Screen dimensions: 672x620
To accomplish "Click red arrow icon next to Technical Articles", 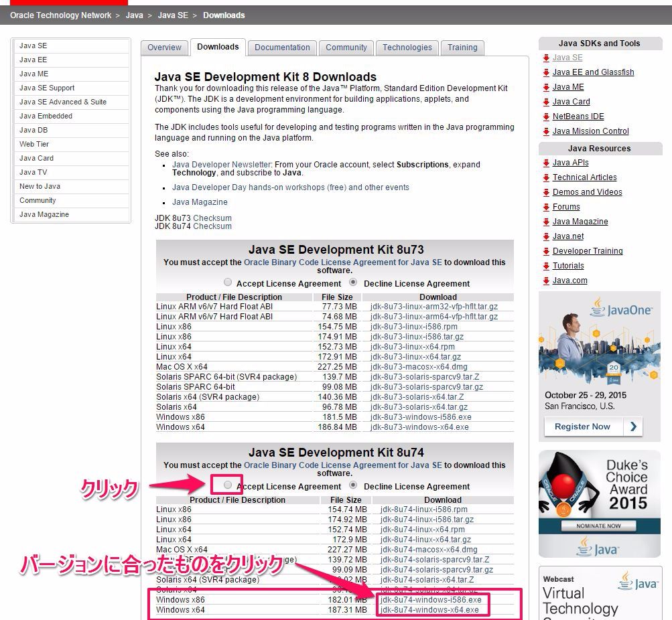I will (546, 177).
